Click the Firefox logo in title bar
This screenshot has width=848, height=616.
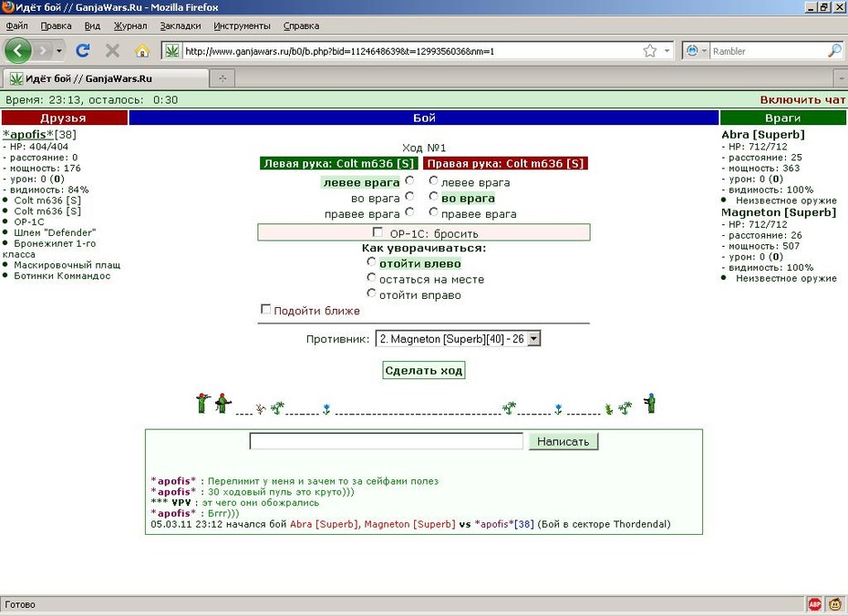tap(7, 7)
